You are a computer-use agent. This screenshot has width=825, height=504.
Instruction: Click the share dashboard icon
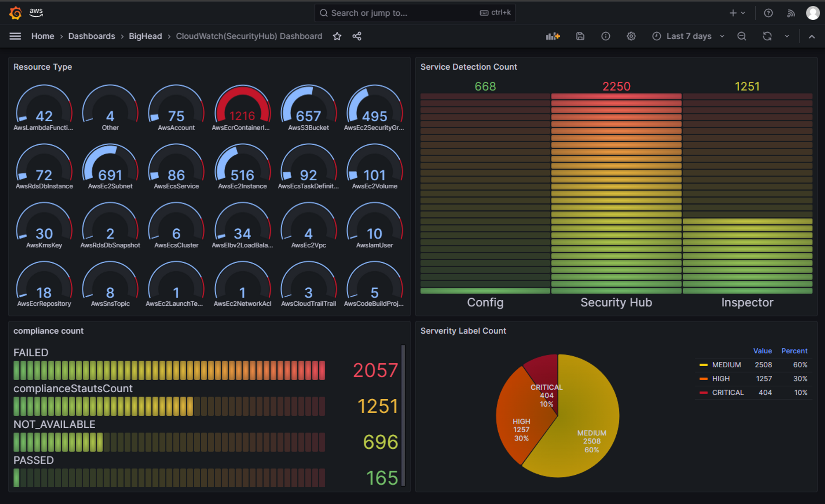tap(357, 36)
